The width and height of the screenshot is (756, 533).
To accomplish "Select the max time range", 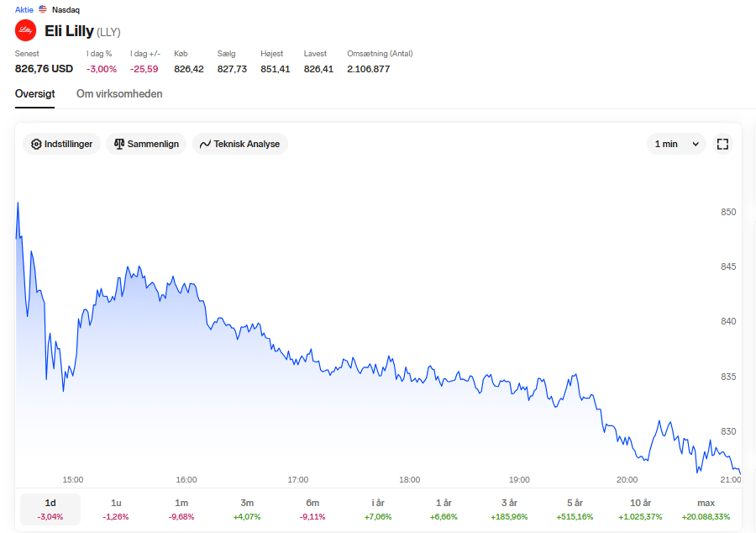I will [x=706, y=509].
